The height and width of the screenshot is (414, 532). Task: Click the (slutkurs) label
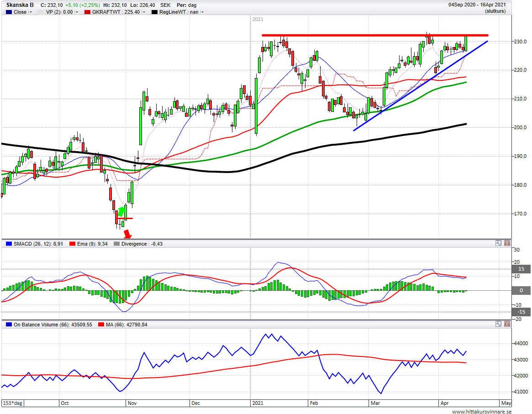[495, 11]
